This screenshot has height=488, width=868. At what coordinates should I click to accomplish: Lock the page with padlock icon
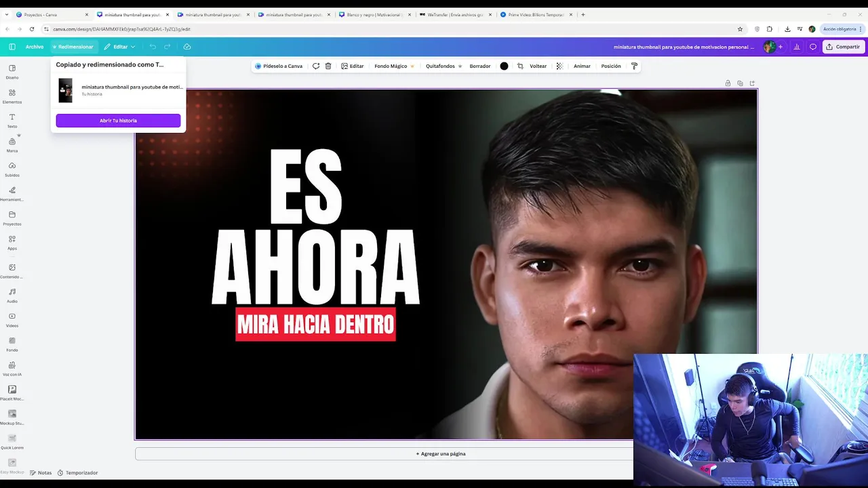[x=728, y=83]
